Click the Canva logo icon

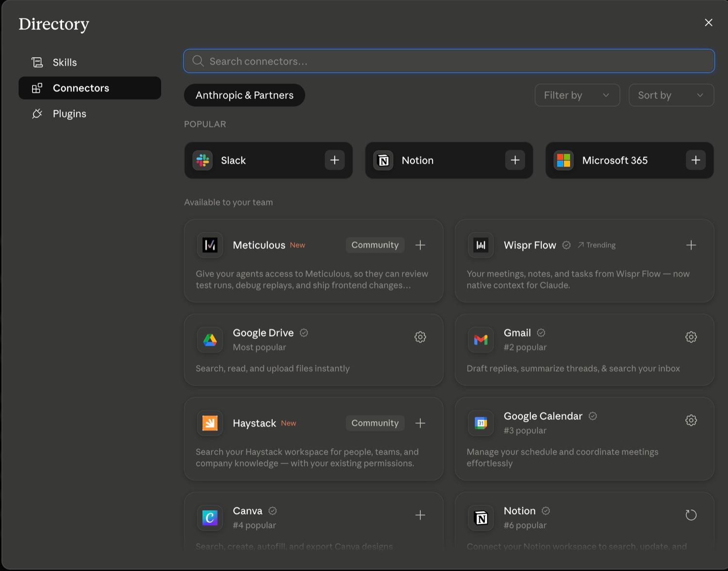pos(210,518)
